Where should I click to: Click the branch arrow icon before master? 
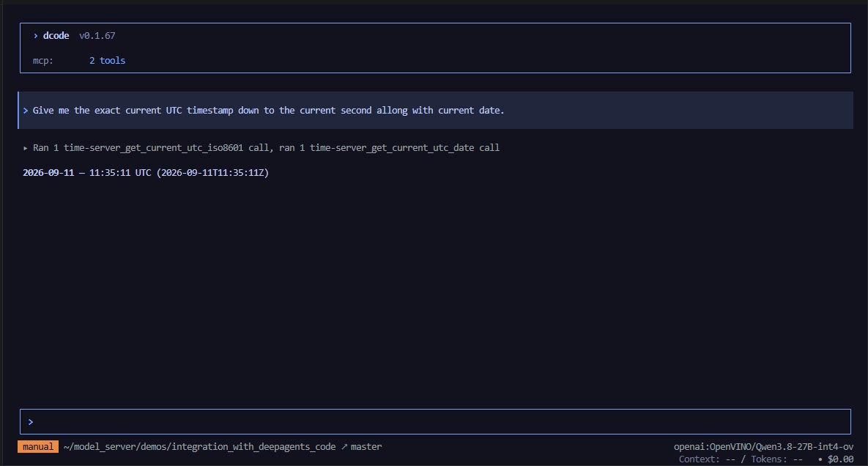coord(344,447)
